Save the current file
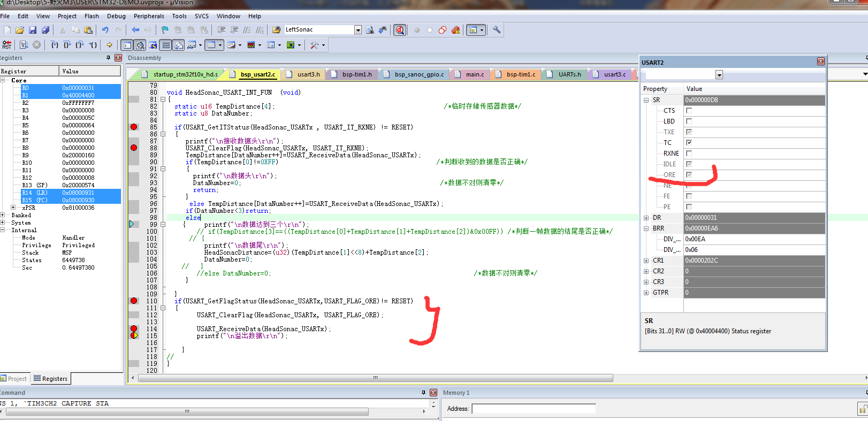The height and width of the screenshot is (421, 868). (33, 30)
